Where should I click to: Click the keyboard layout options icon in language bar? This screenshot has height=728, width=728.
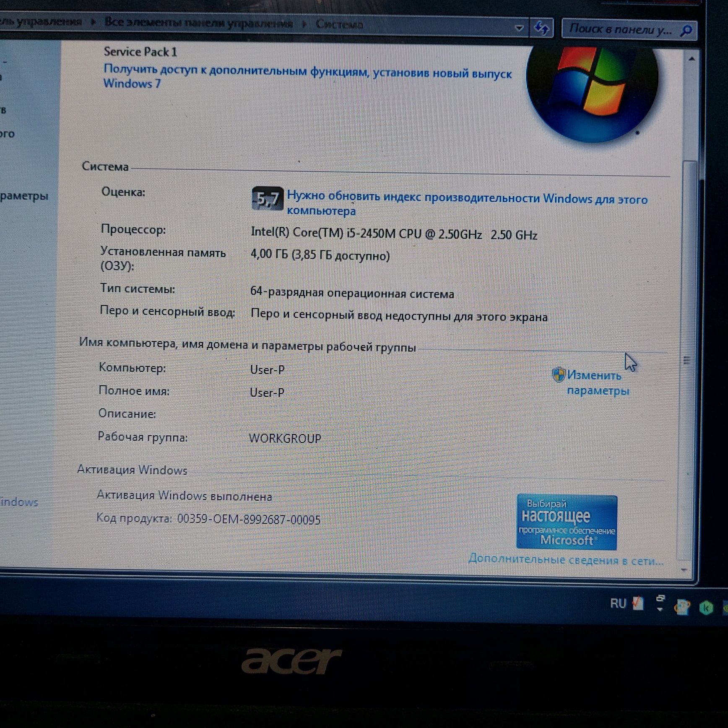[660, 598]
